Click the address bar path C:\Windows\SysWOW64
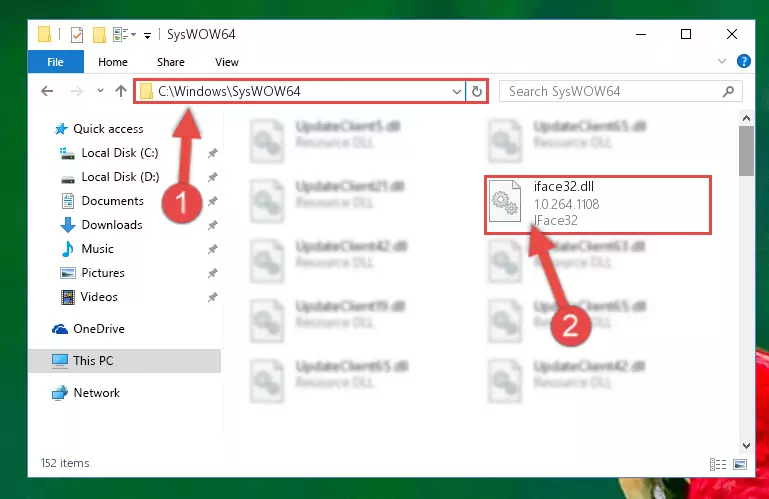Image resolution: width=769 pixels, height=499 pixels. [x=229, y=91]
